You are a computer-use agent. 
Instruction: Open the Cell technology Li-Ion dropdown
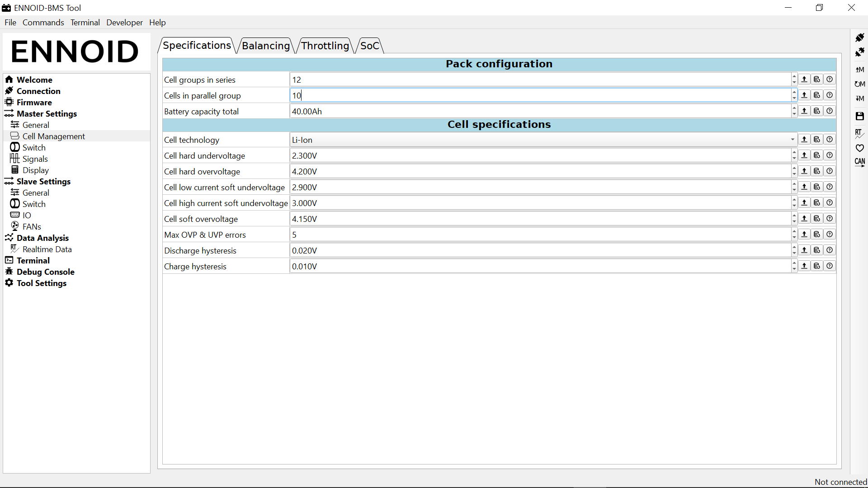point(542,140)
